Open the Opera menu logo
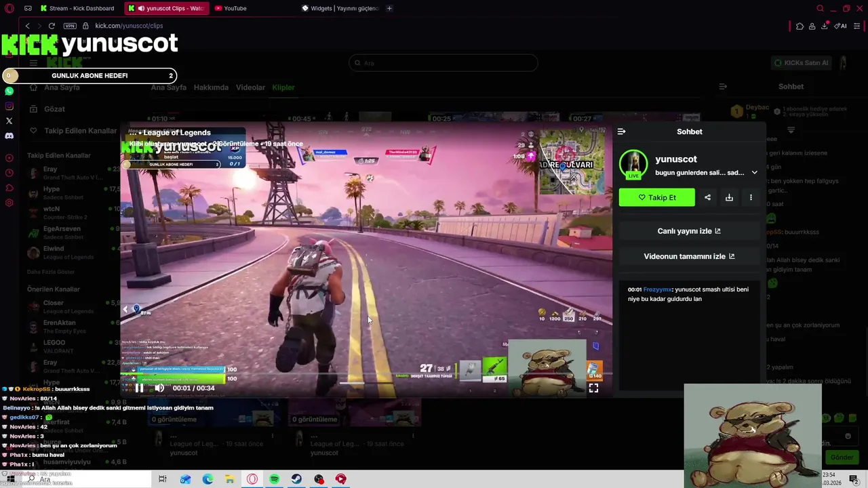Viewport: 868px width, 488px height. 9,8
